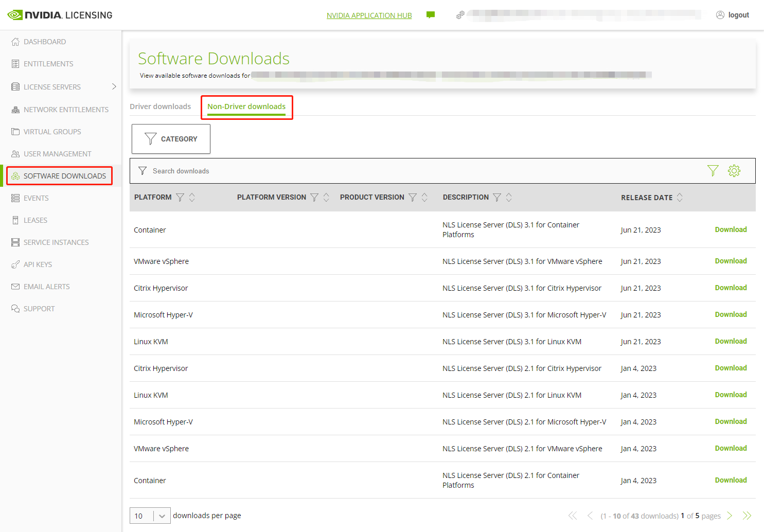This screenshot has height=532, width=764.
Task: Switch to the Driver downloads tab
Action: (160, 107)
